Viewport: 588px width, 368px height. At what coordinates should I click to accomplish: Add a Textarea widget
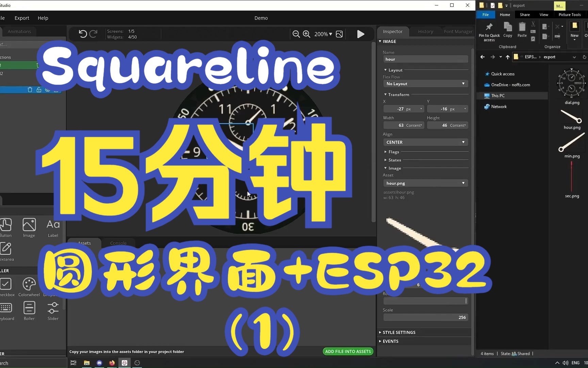(6, 252)
